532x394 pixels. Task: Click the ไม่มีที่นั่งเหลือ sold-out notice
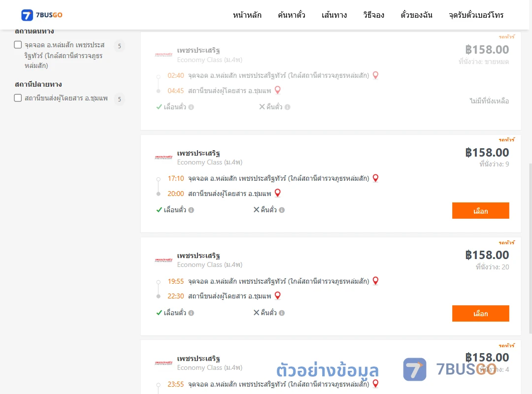(x=489, y=101)
